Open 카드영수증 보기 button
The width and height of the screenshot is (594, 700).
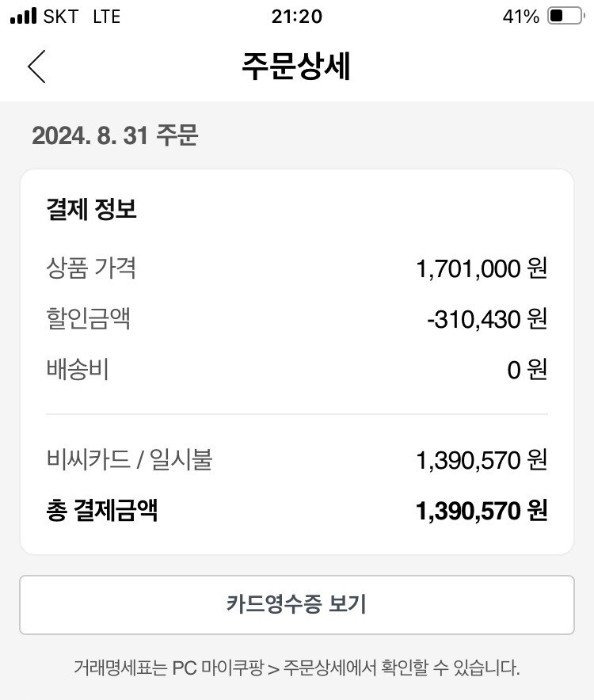pyautogui.click(x=296, y=604)
